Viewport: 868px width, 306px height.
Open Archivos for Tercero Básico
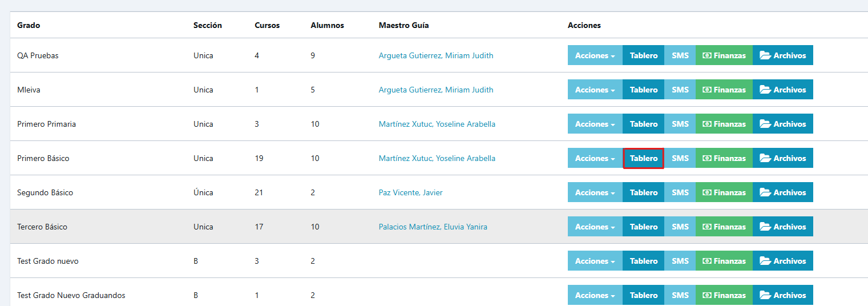point(783,227)
